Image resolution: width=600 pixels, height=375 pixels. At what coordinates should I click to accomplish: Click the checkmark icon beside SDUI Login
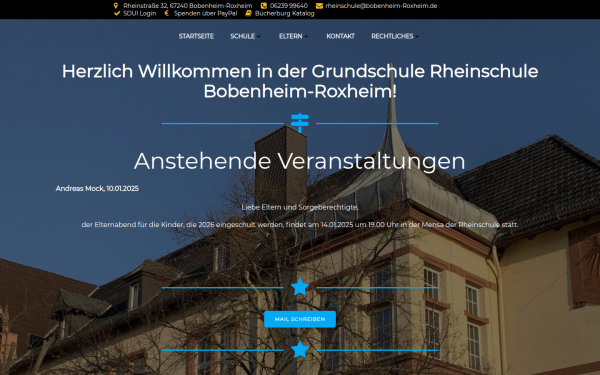117,13
